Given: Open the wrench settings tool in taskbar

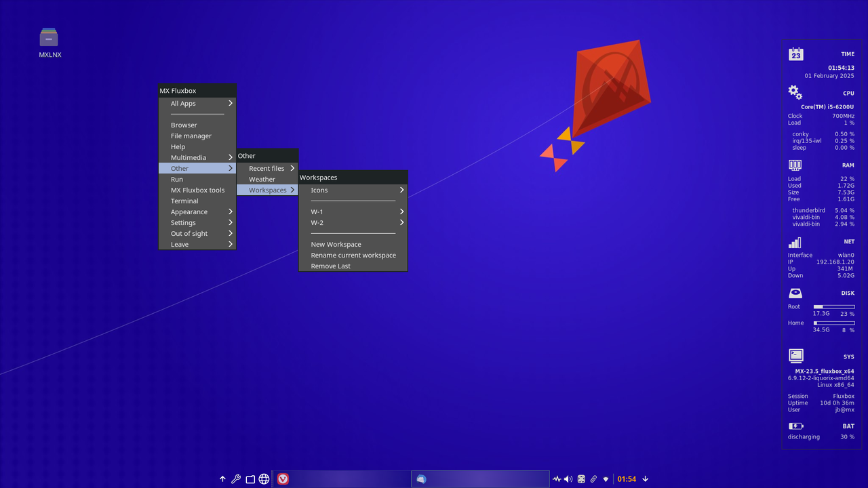Looking at the screenshot, I should 236,479.
